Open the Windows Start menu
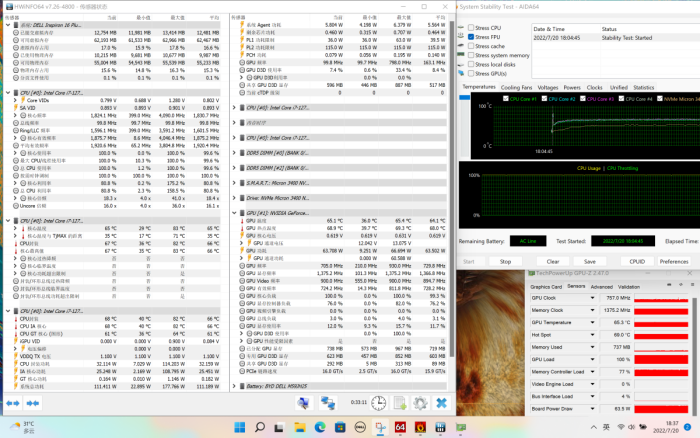This screenshot has width=700, height=438. tap(240, 427)
